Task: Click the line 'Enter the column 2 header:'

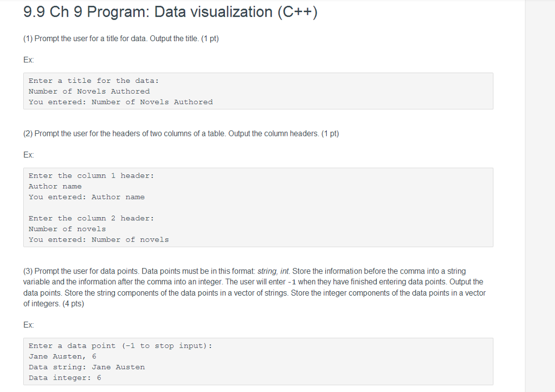Action: tap(91, 218)
